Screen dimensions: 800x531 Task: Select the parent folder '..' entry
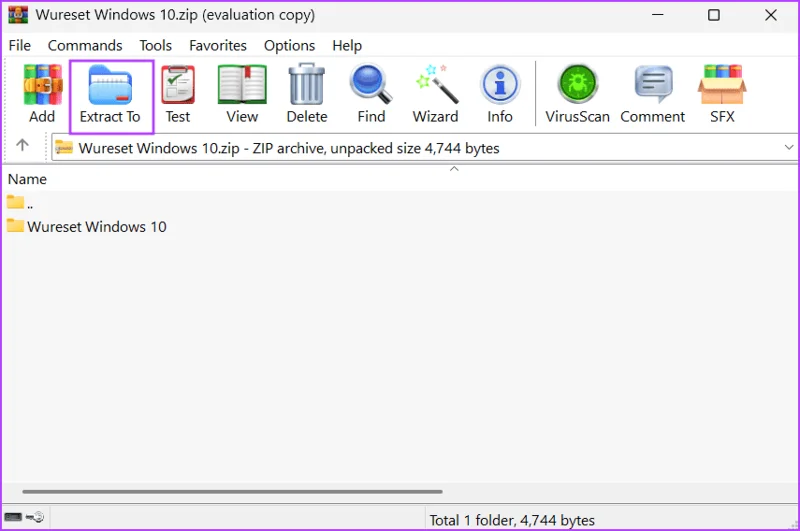[x=20, y=204]
